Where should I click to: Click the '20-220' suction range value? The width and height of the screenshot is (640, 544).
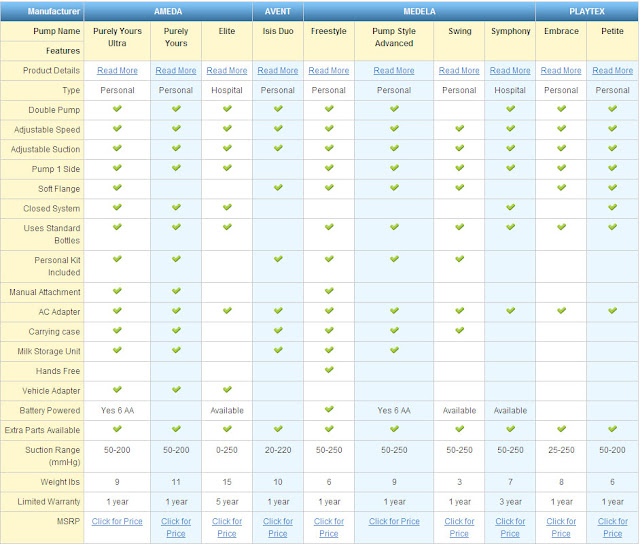tap(278, 450)
